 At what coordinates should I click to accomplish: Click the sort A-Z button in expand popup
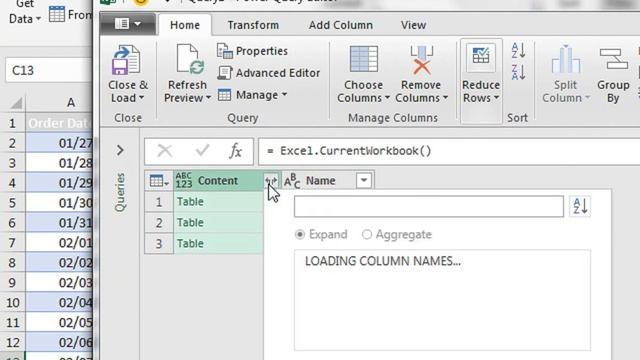tap(580, 206)
